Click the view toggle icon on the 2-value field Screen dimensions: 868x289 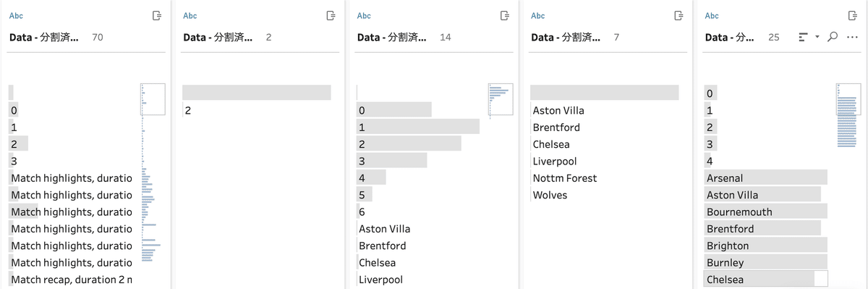tap(331, 15)
